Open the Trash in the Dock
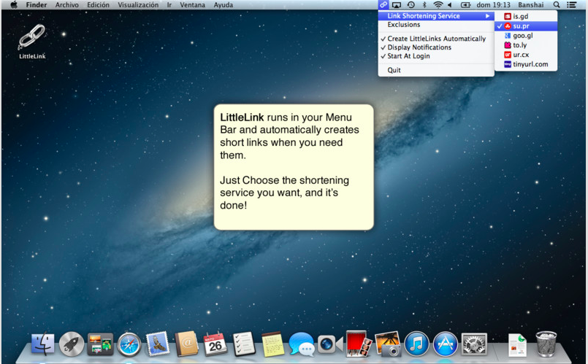The width and height of the screenshot is (588, 364). (546, 344)
